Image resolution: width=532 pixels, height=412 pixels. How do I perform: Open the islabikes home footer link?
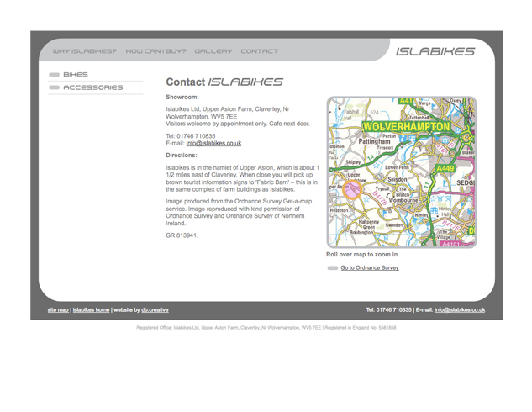[x=91, y=310]
